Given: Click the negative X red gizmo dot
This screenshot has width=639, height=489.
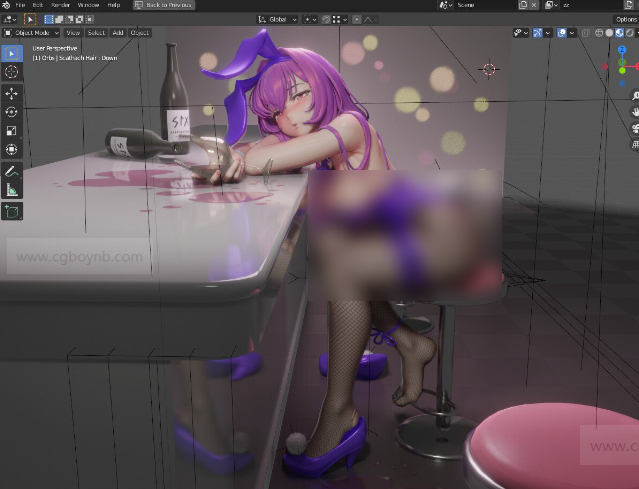Looking at the screenshot, I should (605, 66).
